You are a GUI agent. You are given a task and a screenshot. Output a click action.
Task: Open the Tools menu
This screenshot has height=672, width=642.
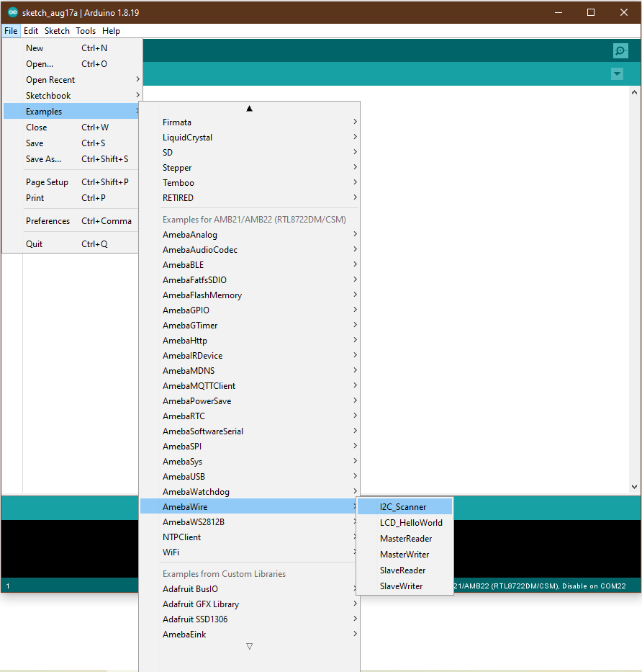[x=86, y=31]
